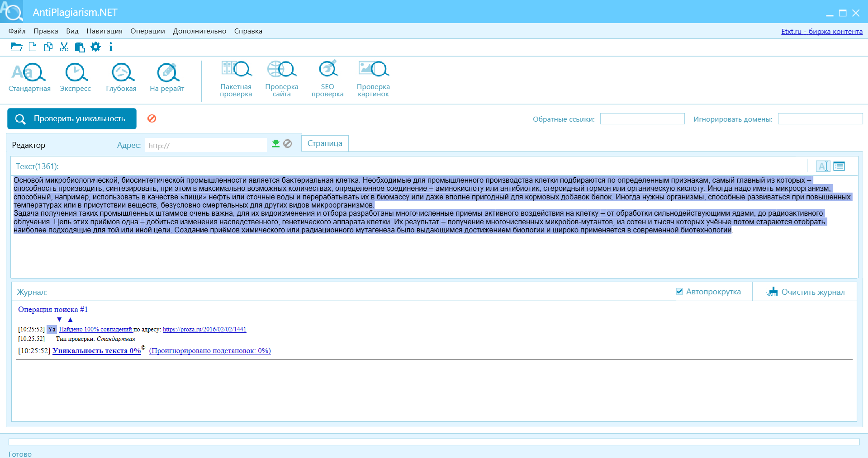The image size is (868, 458).
Task: Click Проигнорировано подстановок link
Action: click(x=210, y=351)
